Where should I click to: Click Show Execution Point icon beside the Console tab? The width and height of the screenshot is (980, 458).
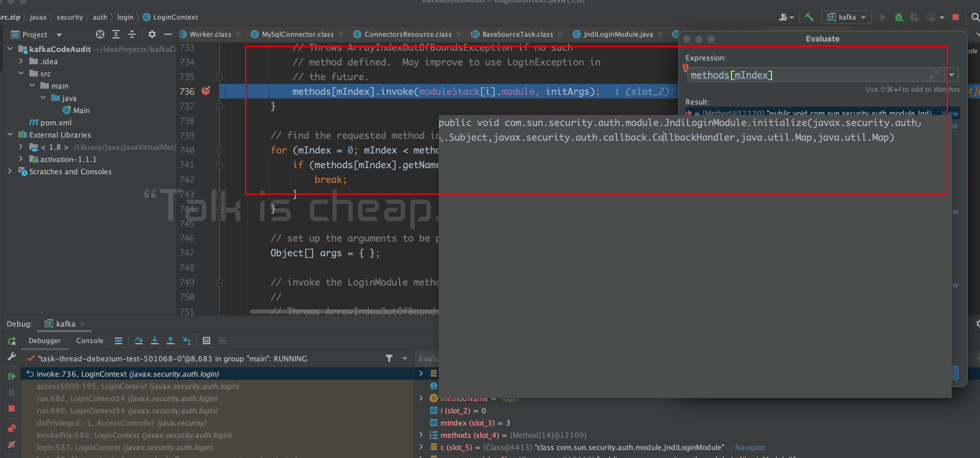click(118, 341)
